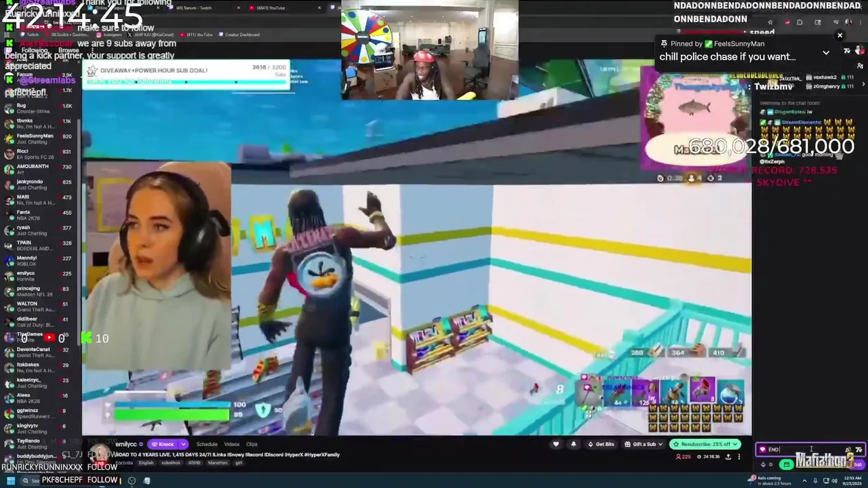Open the Gift a Sub dropdown

(x=644, y=445)
